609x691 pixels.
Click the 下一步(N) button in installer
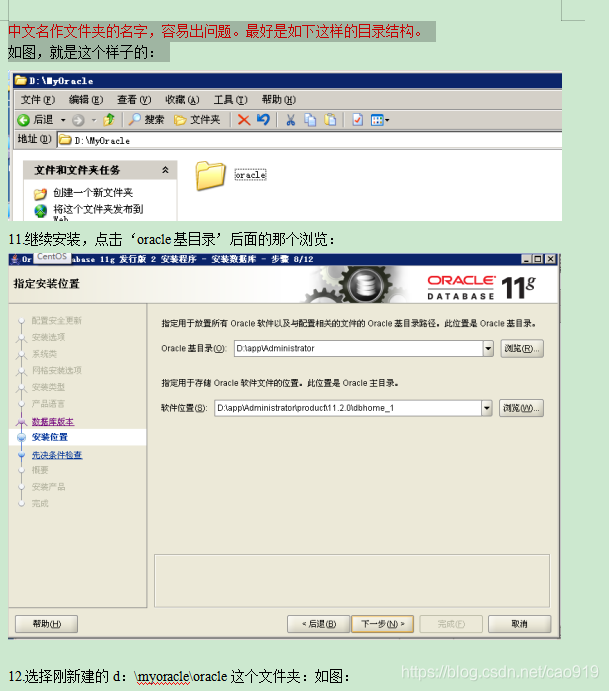point(382,624)
